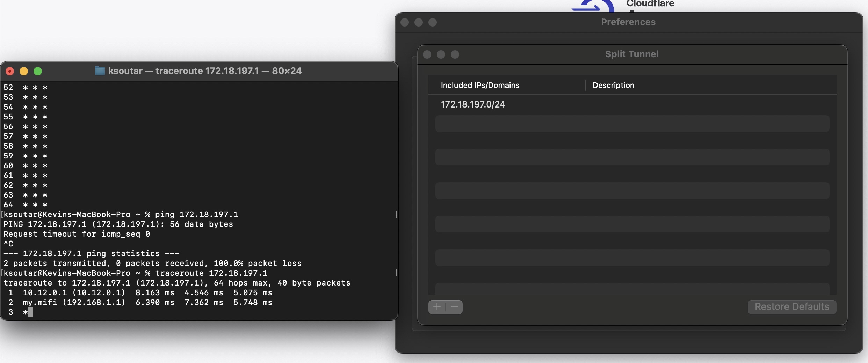Click the traceroute hop 52 line in Terminal
This screenshot has width=868, height=363.
point(26,87)
